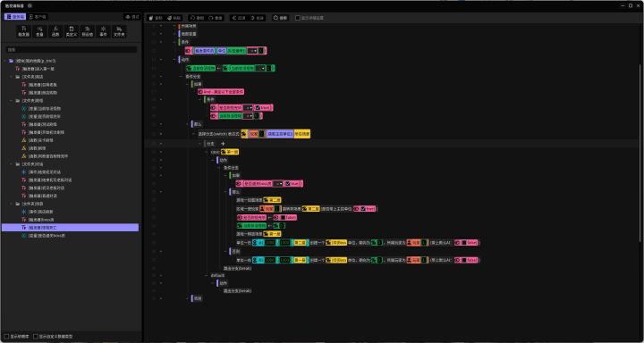Toggle the true checkbox in the 区域一致检索 row
Viewport: 644px width, 343px height.
(362, 209)
